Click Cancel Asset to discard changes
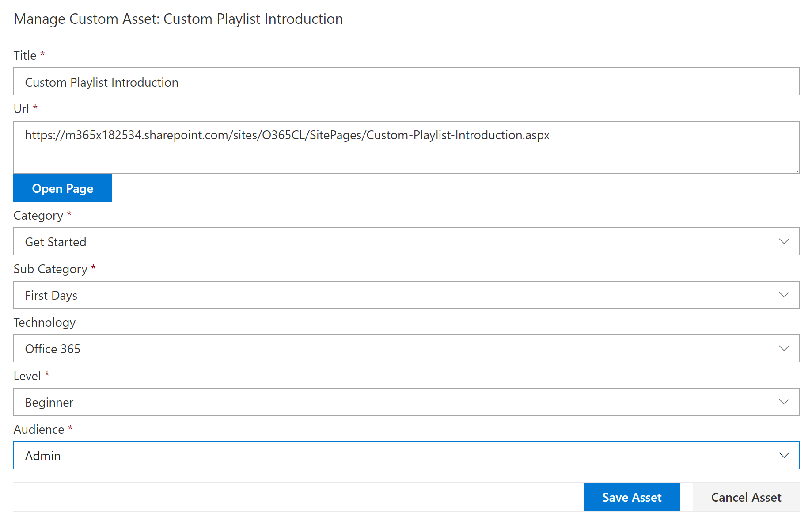The width and height of the screenshot is (812, 522). click(746, 497)
